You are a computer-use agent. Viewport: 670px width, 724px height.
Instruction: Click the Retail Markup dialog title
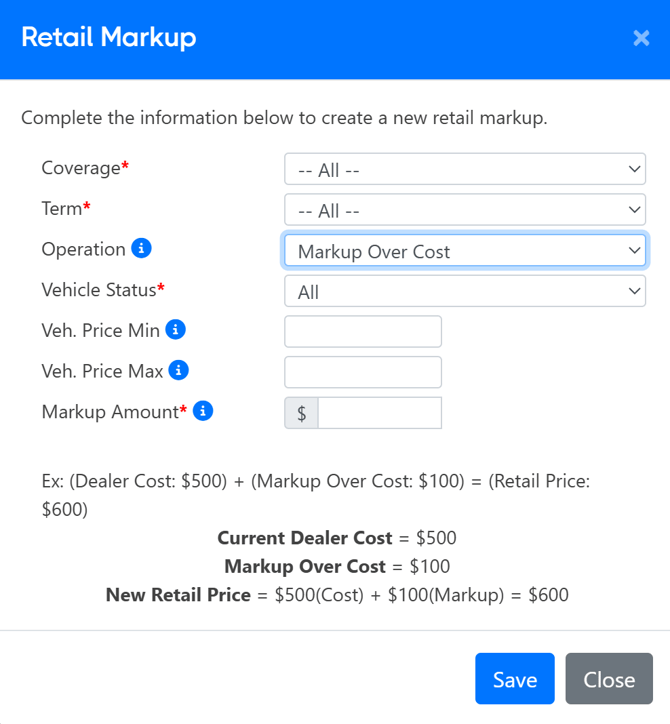(x=108, y=38)
